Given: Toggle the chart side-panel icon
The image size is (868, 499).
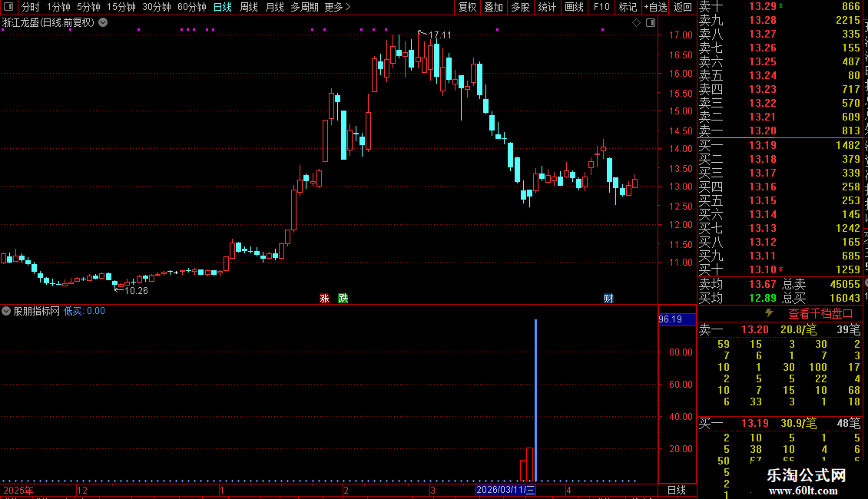Looking at the screenshot, I should (651, 23).
